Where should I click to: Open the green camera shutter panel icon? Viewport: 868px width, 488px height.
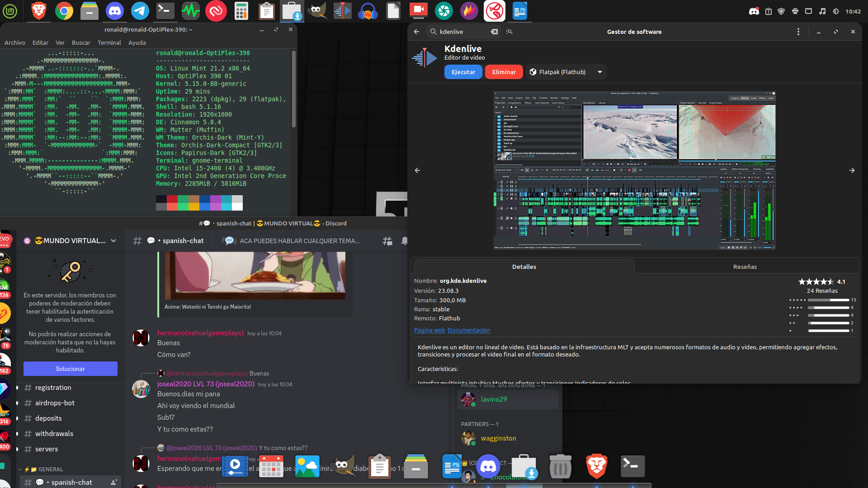tap(444, 11)
